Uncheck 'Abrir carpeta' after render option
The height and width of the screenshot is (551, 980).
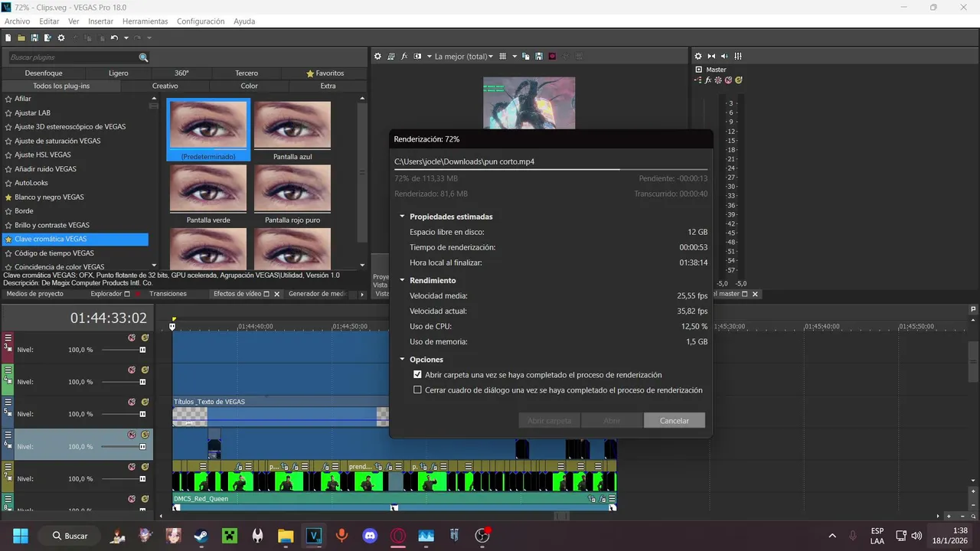417,375
